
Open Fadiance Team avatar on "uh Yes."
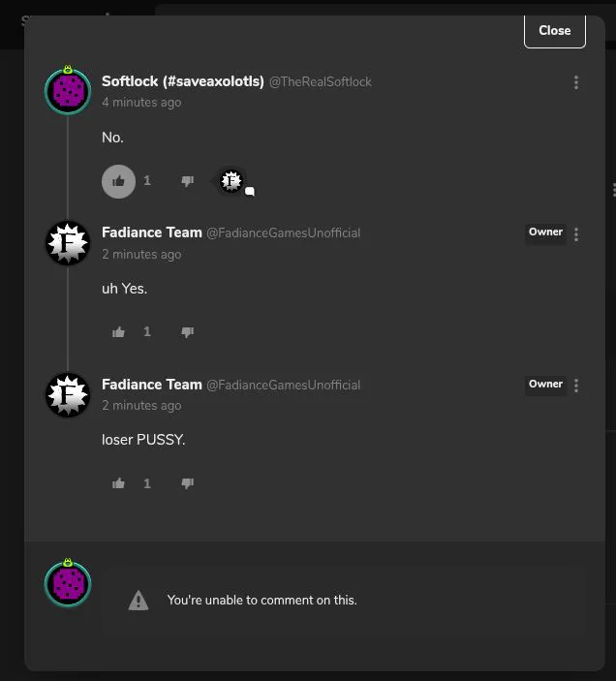pos(68,243)
